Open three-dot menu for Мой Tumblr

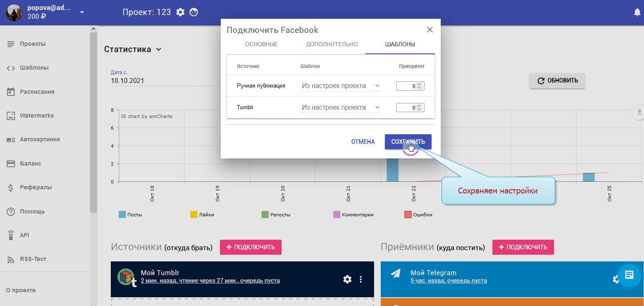click(361, 279)
